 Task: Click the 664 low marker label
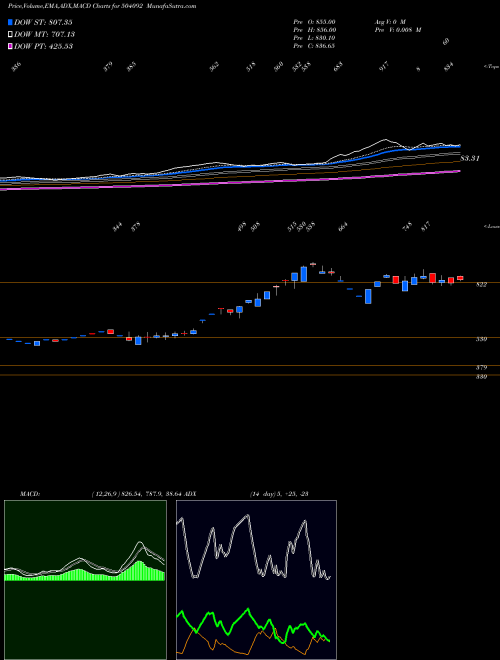(343, 227)
